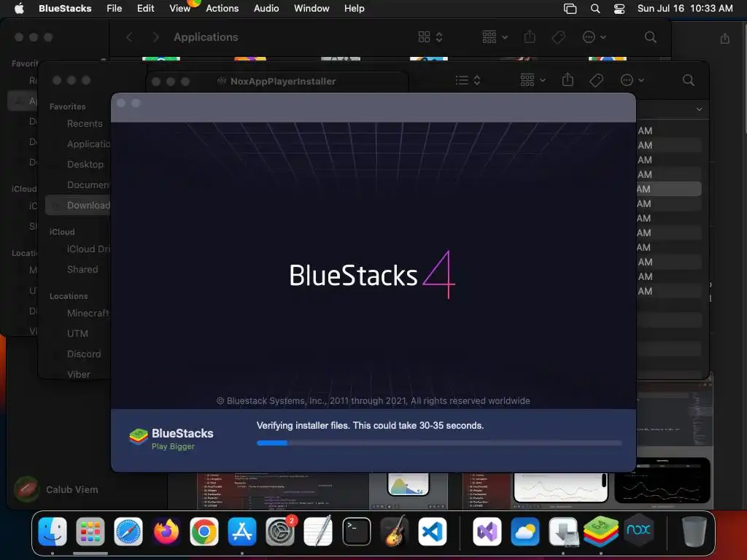Click Tags icon in Applications window toolbar
This screenshot has height=560, width=747.
[x=558, y=37]
